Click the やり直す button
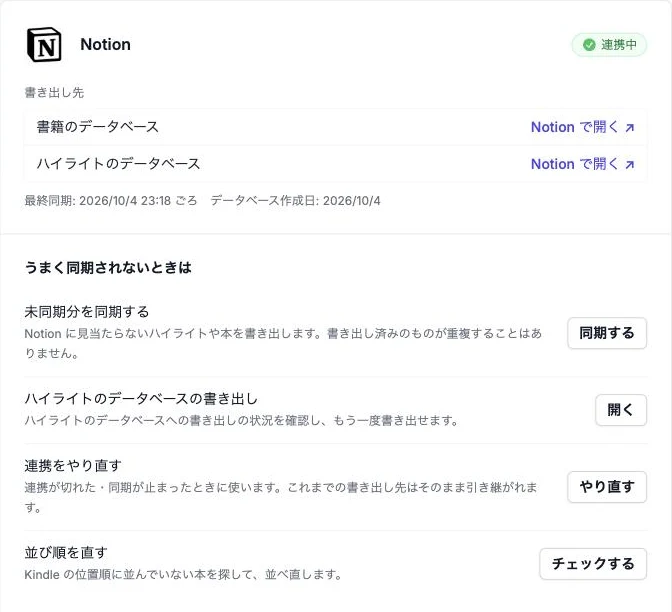The width and height of the screenshot is (672, 612). [x=607, y=487]
